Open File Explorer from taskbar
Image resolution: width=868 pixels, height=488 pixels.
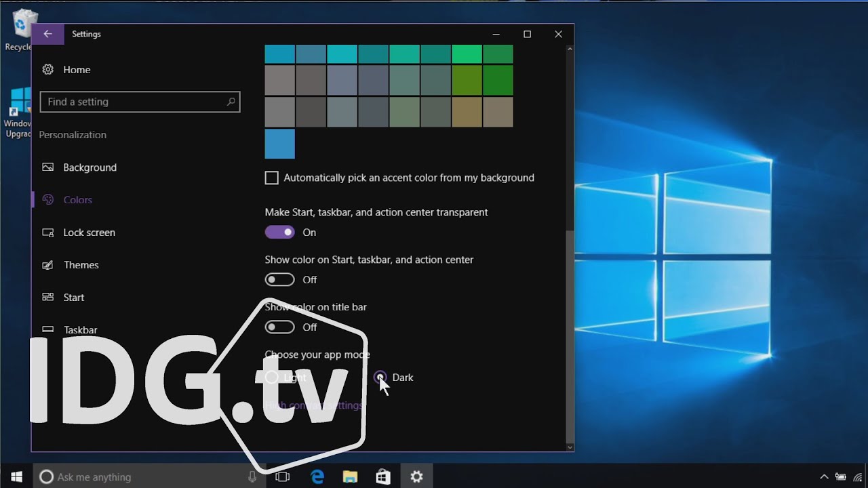click(350, 476)
